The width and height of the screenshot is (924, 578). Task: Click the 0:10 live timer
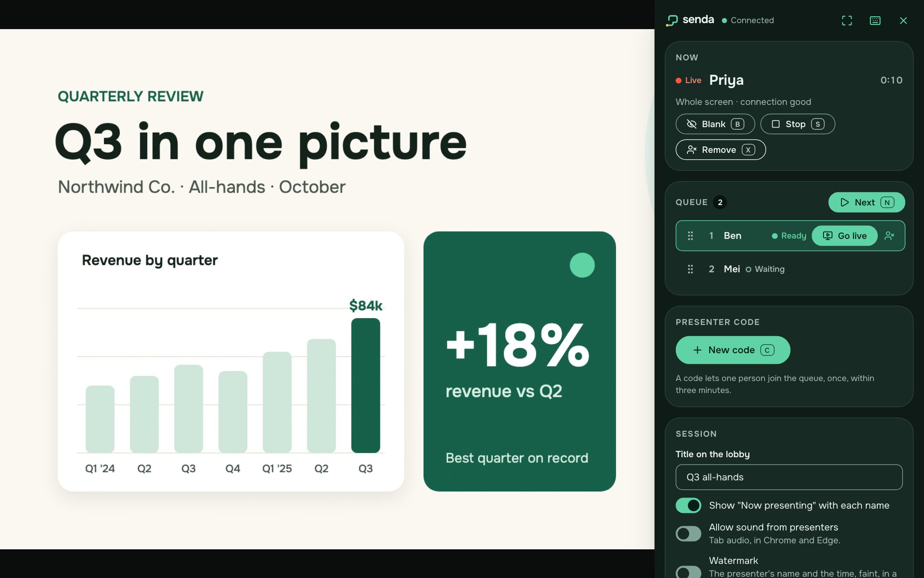(891, 80)
